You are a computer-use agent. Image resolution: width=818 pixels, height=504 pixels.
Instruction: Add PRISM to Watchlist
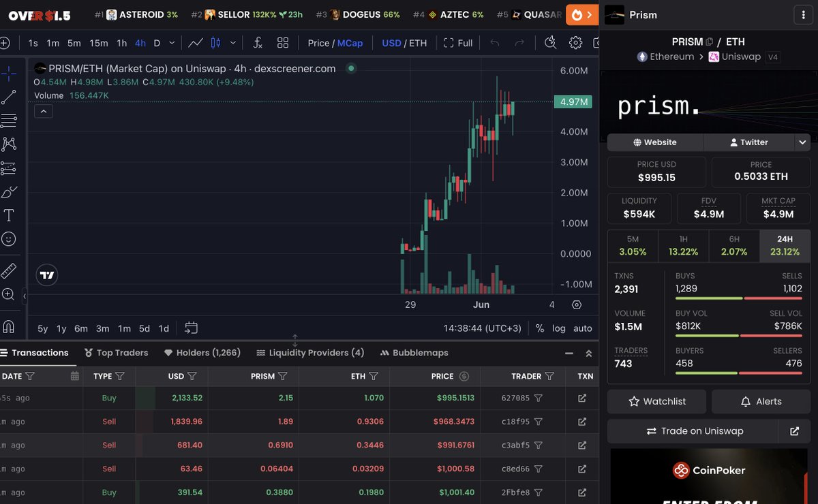click(657, 402)
